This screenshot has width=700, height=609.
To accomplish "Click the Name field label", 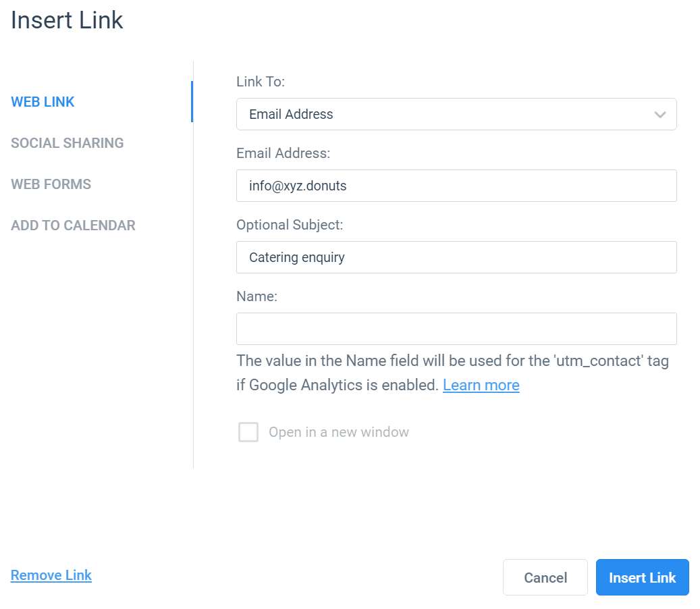I will click(257, 296).
